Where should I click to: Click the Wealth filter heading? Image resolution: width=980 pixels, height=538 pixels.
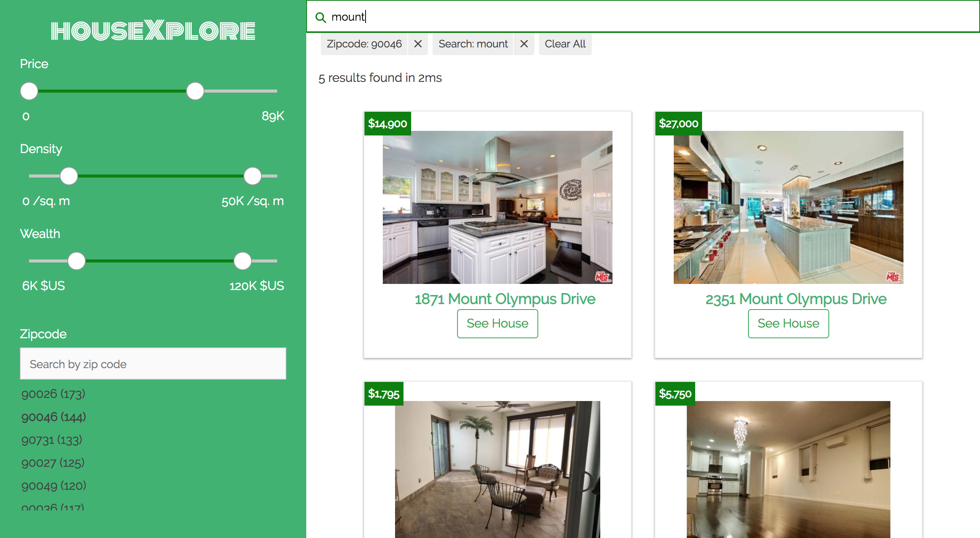pyautogui.click(x=40, y=234)
